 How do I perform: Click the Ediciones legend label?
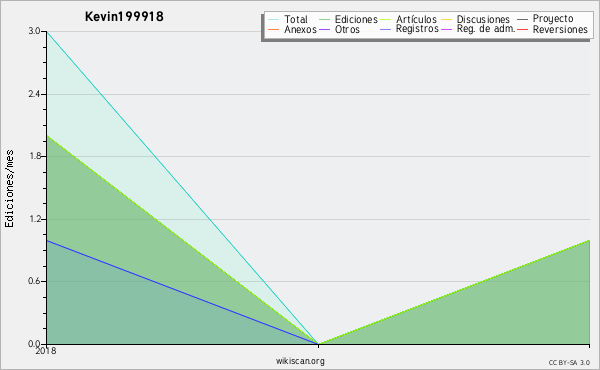356,19
